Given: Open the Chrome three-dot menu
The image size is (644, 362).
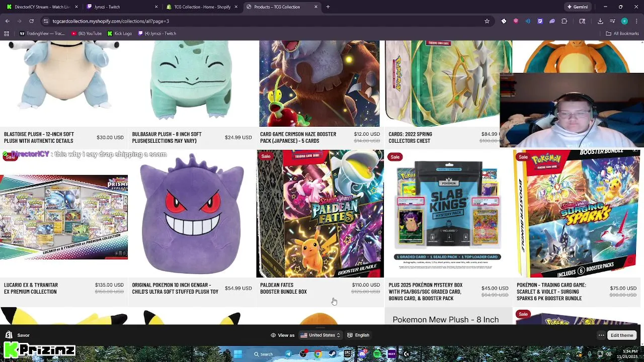Looking at the screenshot, I should click(x=636, y=21).
